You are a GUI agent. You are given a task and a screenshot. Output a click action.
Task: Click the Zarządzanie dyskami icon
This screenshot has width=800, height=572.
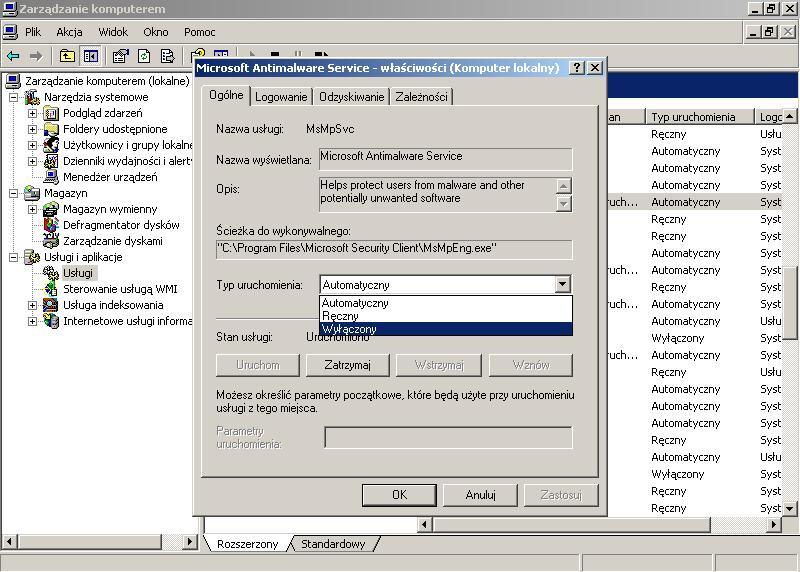(51, 241)
